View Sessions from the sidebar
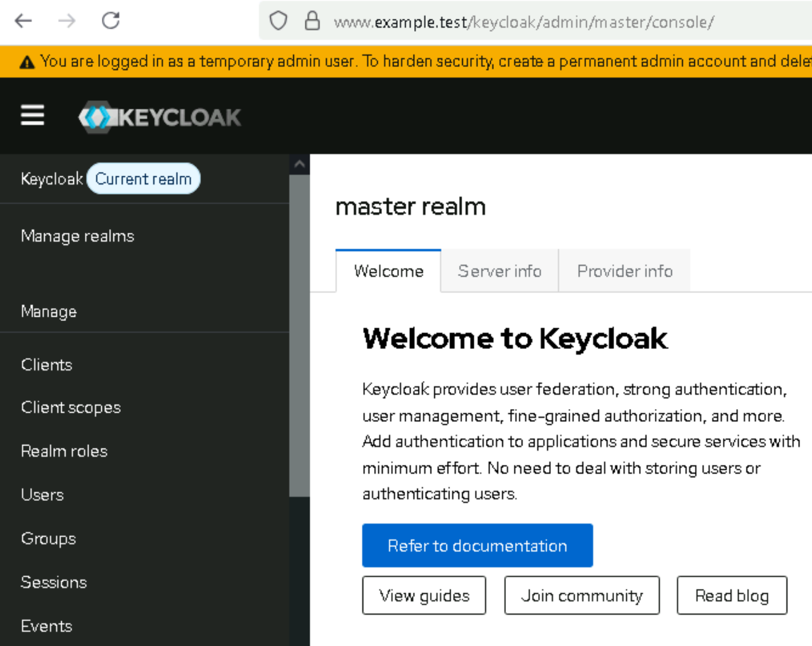 pyautogui.click(x=54, y=583)
